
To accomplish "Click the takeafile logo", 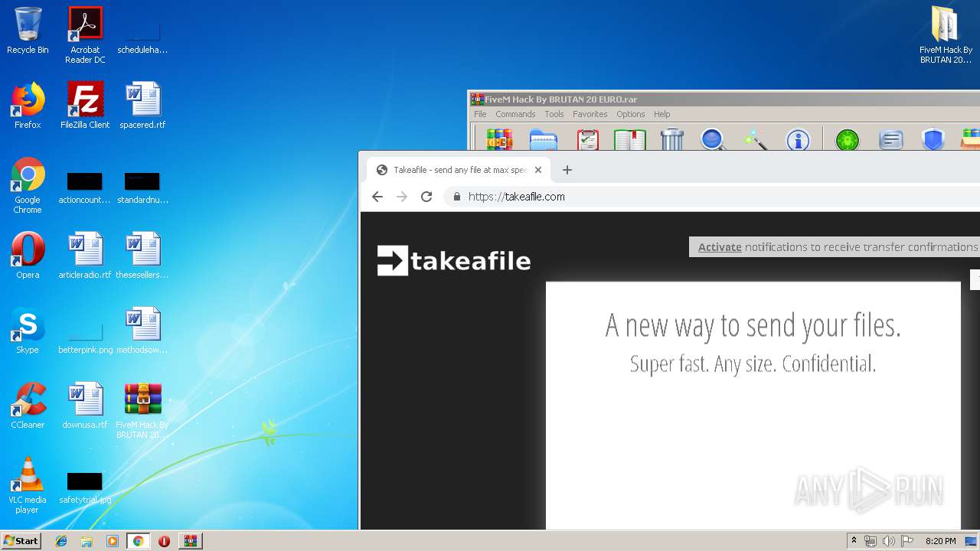I will pyautogui.click(x=454, y=260).
